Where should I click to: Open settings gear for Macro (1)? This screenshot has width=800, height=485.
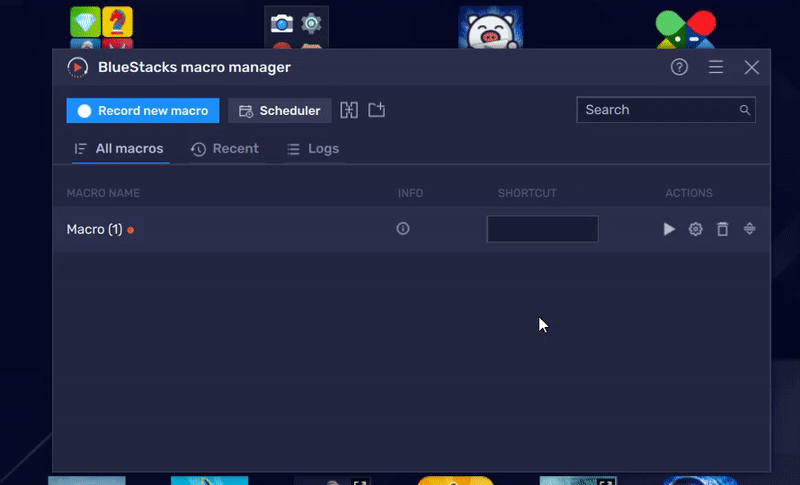(x=695, y=229)
